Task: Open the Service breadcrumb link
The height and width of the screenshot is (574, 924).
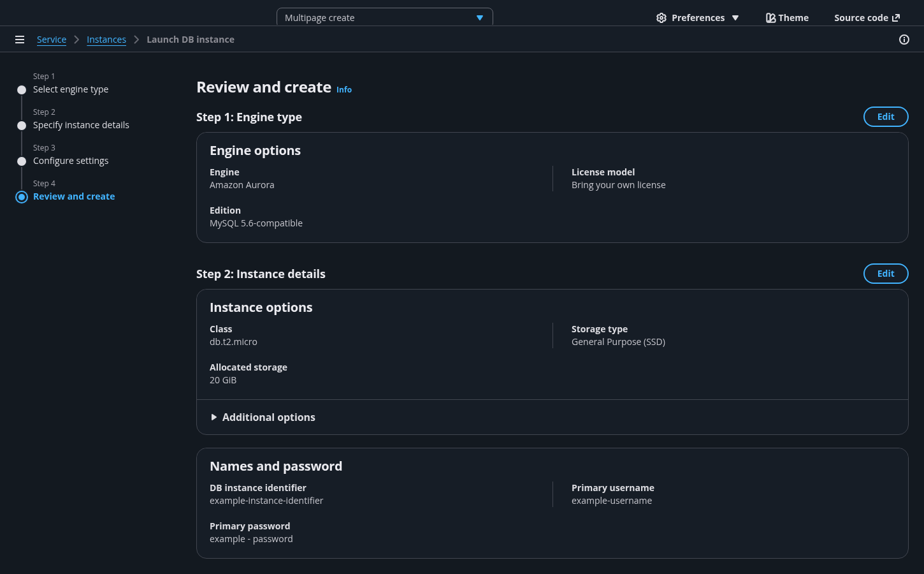Action: pos(52,40)
